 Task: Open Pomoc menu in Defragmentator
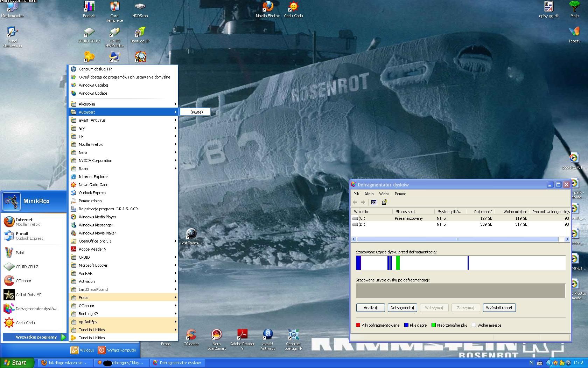pyautogui.click(x=400, y=194)
